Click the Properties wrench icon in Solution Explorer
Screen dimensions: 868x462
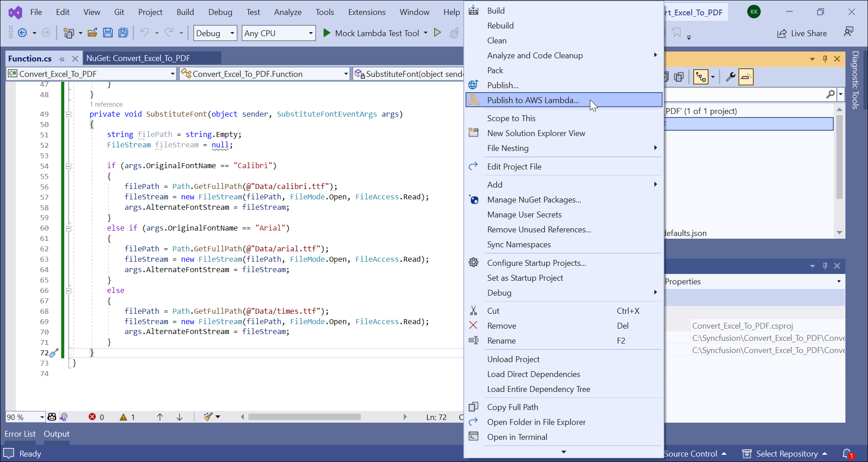(730, 77)
